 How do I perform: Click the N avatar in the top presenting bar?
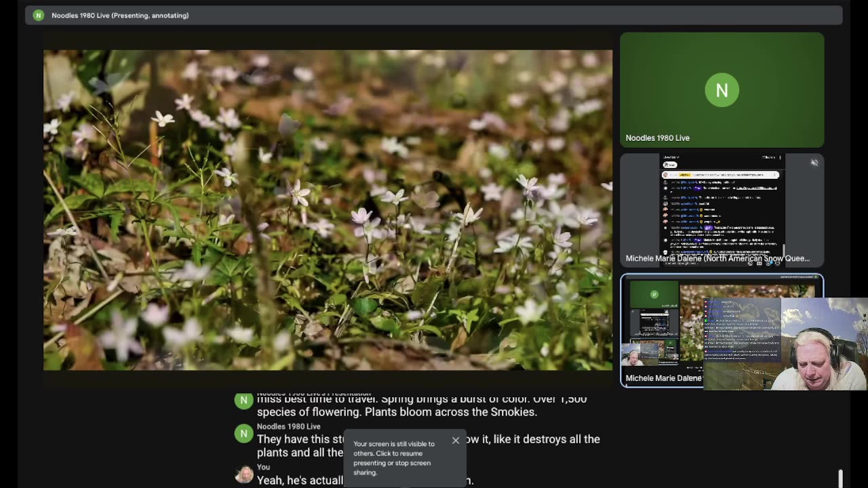(39, 15)
